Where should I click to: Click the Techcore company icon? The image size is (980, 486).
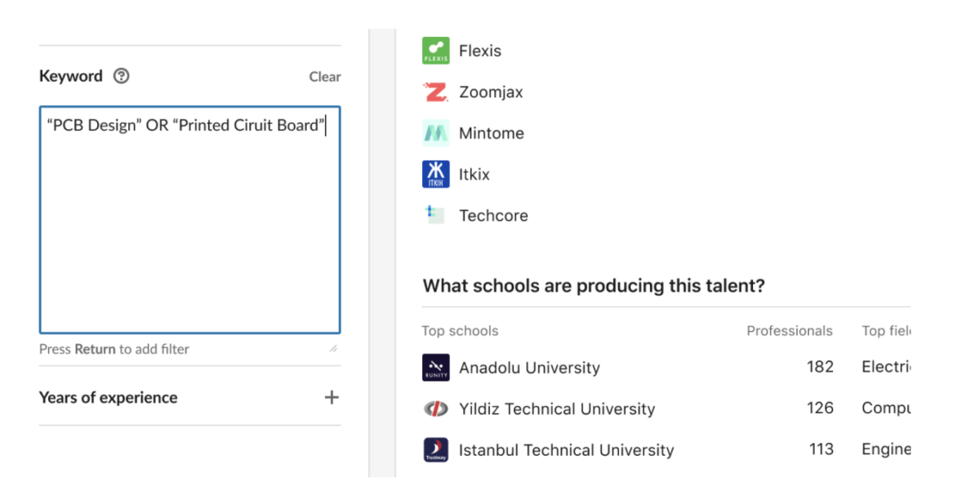[x=434, y=215]
